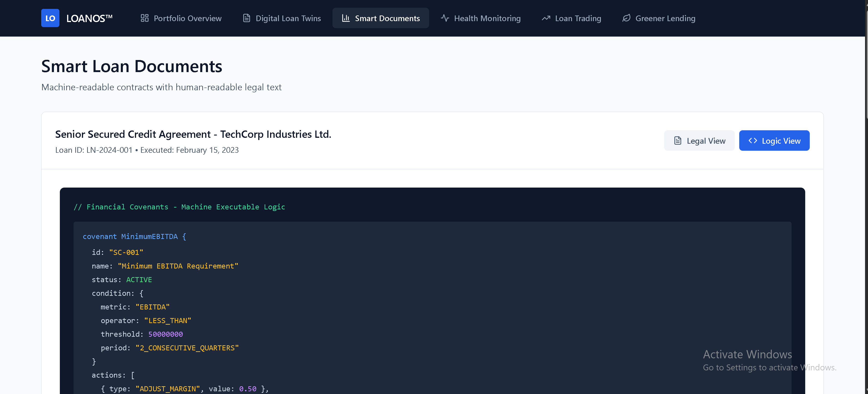The height and width of the screenshot is (394, 868).
Task: Click the Legal View document icon
Action: 678,141
